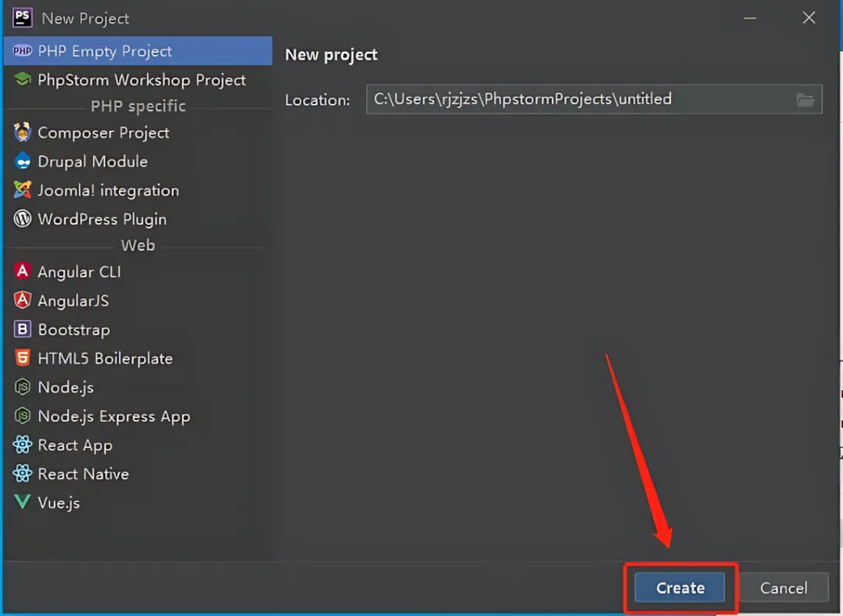Viewport: 843px width, 616px height.
Task: Select Node.js Express App entry
Action: pyautogui.click(x=138, y=416)
